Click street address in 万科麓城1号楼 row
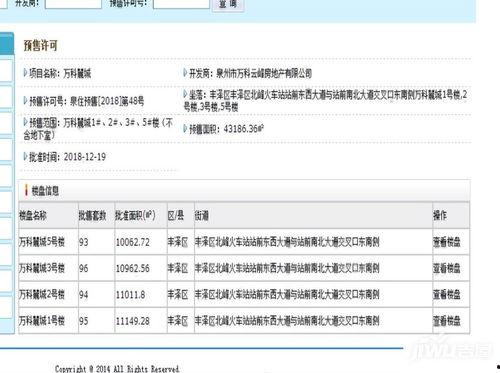 pos(287,321)
